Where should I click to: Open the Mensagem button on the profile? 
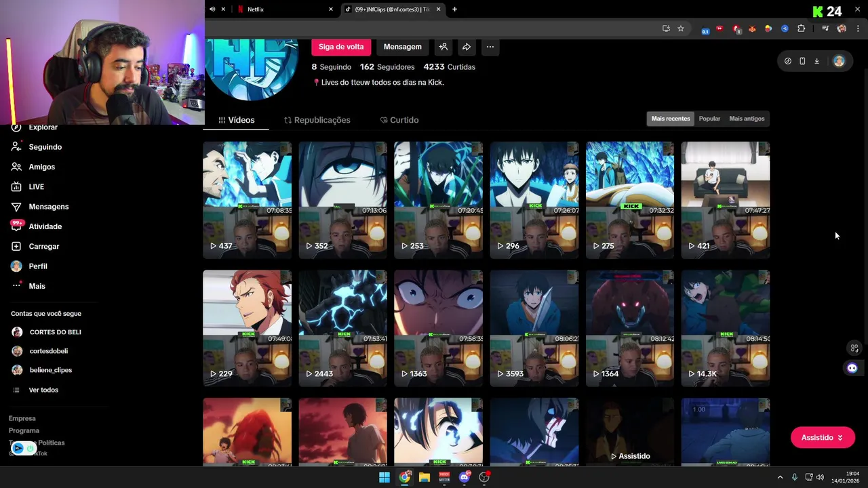[402, 47]
